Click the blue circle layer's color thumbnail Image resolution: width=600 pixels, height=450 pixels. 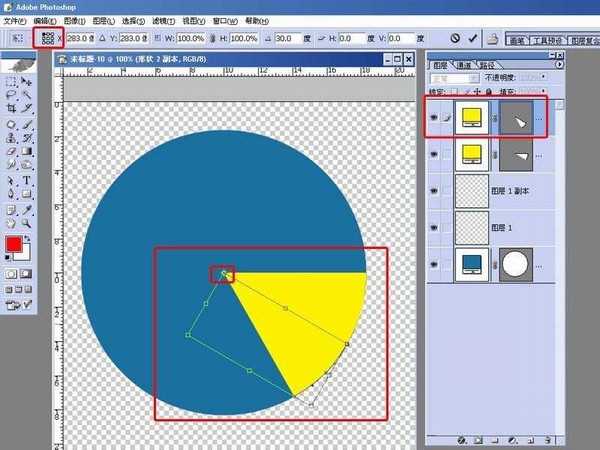(x=471, y=264)
